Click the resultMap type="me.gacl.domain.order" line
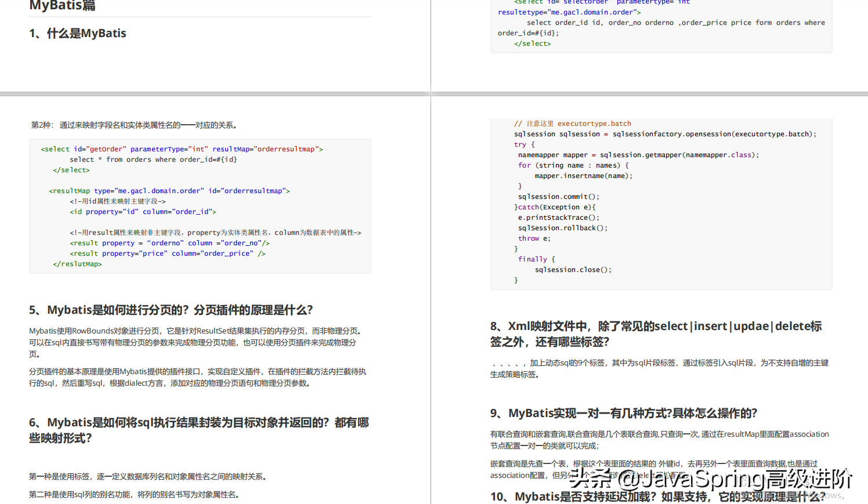The width and height of the screenshot is (868, 504). 169,191
